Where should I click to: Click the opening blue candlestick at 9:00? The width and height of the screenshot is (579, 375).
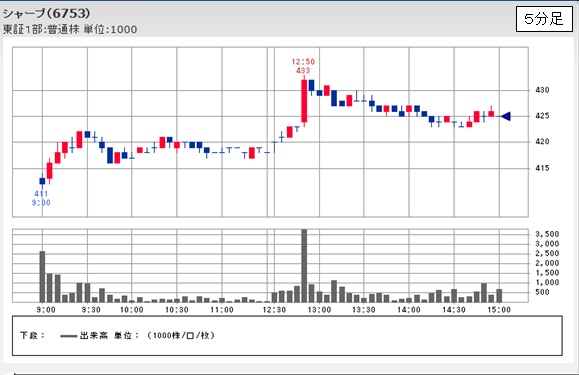tap(42, 181)
